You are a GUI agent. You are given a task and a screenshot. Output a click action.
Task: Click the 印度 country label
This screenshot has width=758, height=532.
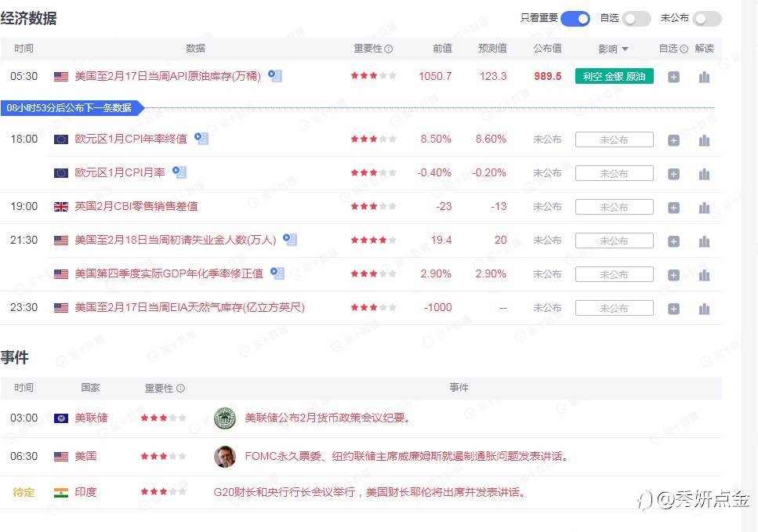click(85, 492)
